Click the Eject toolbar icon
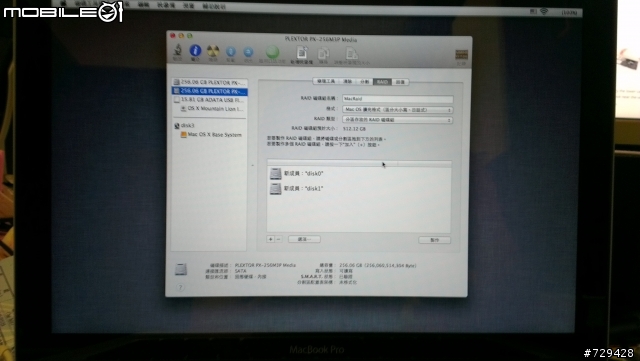 (248, 52)
